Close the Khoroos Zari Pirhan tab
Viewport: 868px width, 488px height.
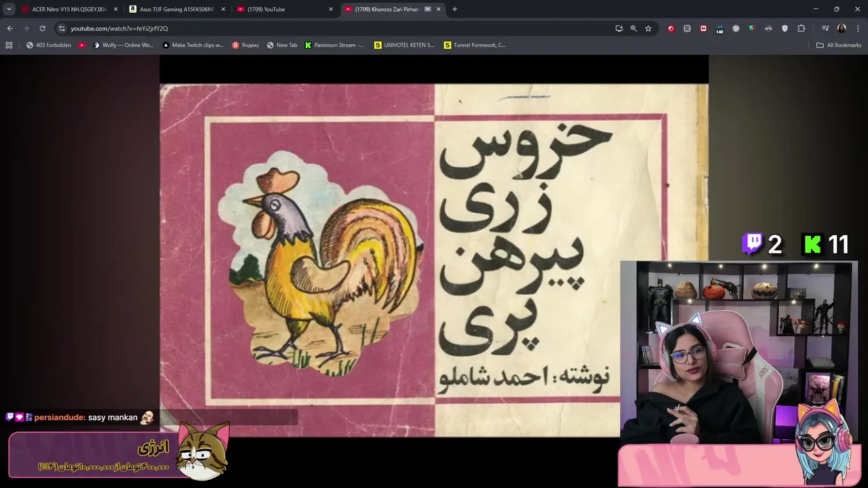click(x=439, y=9)
